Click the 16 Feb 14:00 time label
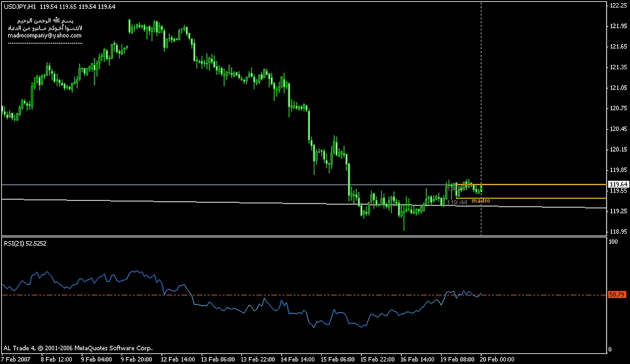This screenshot has height=364, width=630. [418, 359]
